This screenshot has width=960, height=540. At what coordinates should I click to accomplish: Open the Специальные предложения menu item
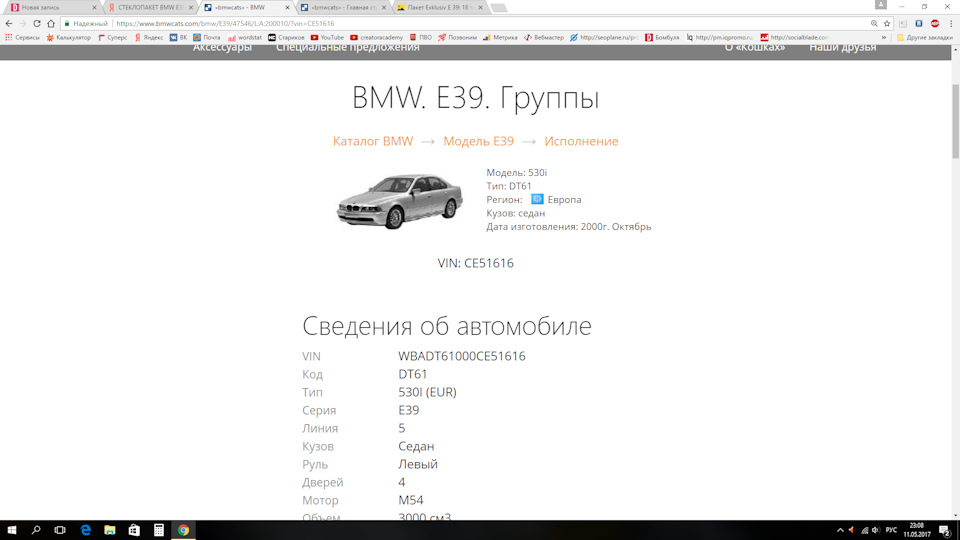coord(348,48)
